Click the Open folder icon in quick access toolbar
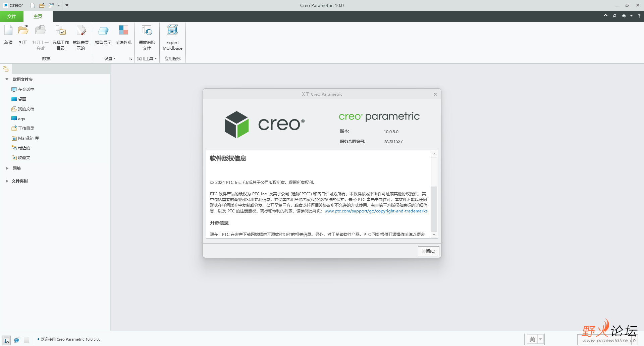This screenshot has height=346, width=644. tap(42, 5)
